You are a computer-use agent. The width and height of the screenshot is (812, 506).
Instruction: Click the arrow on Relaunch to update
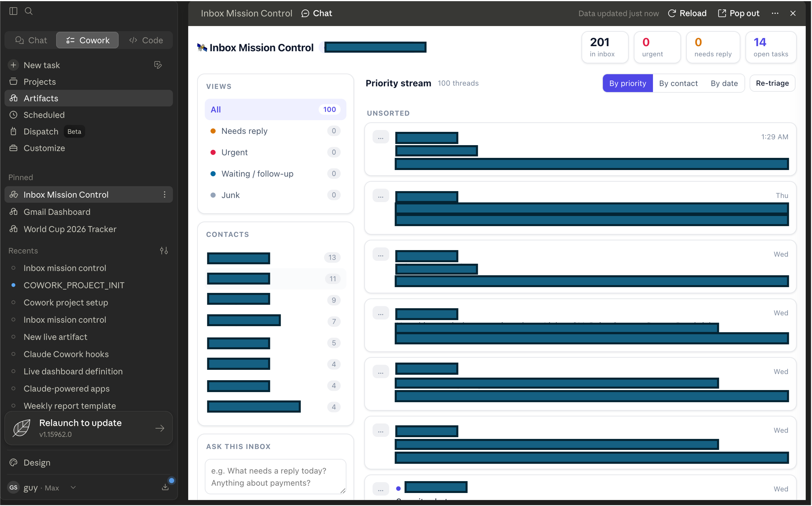point(160,428)
